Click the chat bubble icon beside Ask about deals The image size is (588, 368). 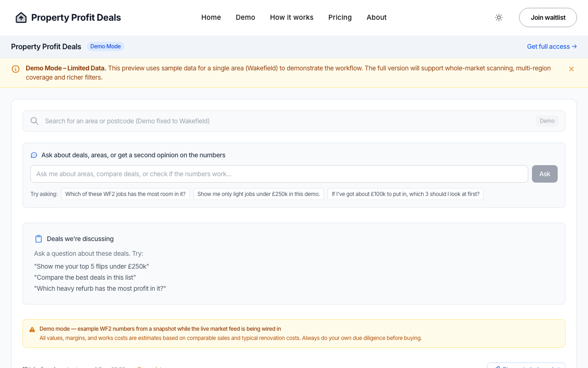34,155
